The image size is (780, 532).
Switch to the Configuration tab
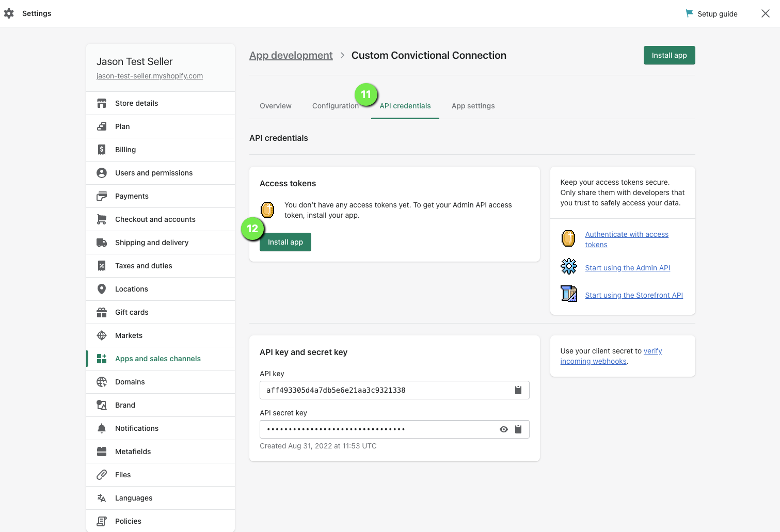tap(336, 106)
